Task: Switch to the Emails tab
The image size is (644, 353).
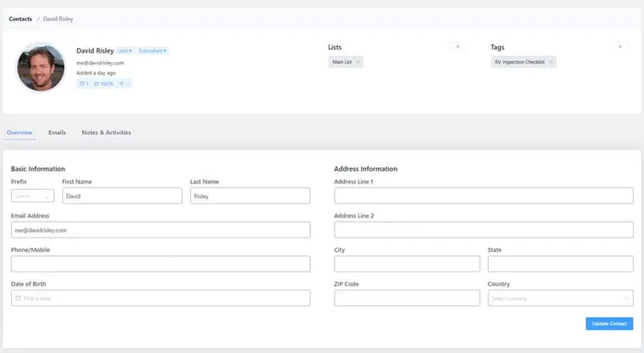Action: coord(57,132)
